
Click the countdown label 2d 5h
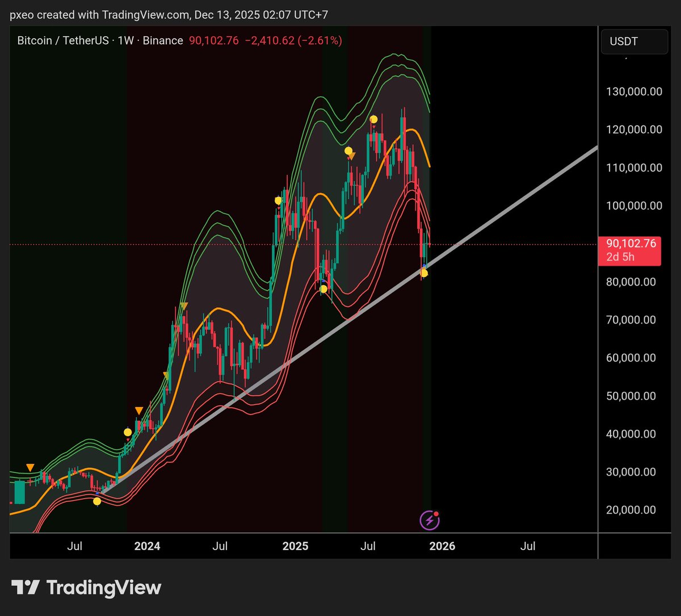tap(620, 257)
